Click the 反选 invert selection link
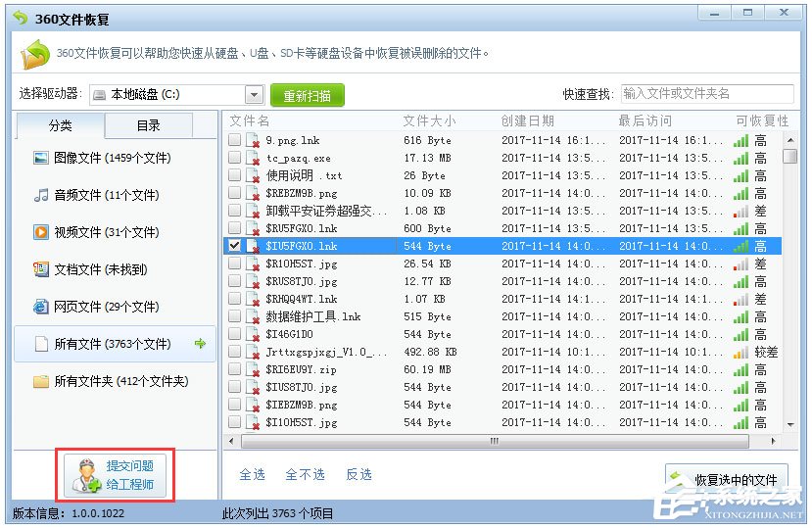812x528 pixels. click(x=358, y=474)
